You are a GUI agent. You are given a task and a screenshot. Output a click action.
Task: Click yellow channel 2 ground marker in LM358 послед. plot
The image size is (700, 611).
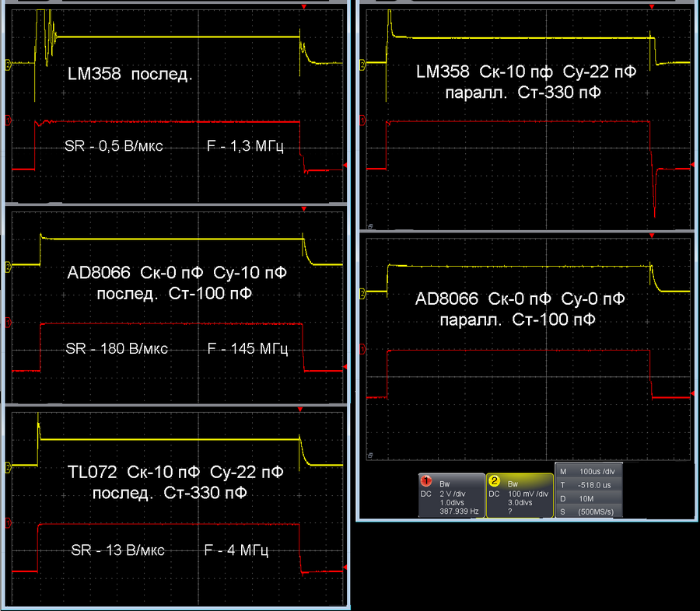click(x=8, y=64)
